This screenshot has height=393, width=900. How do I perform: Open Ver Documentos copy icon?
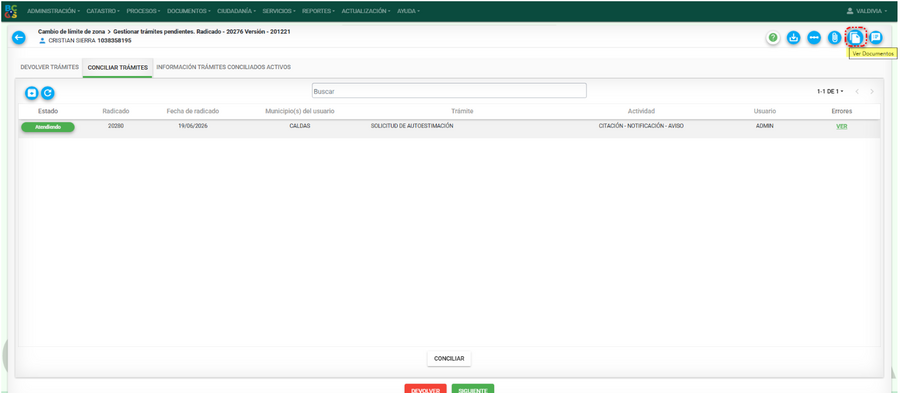855,38
